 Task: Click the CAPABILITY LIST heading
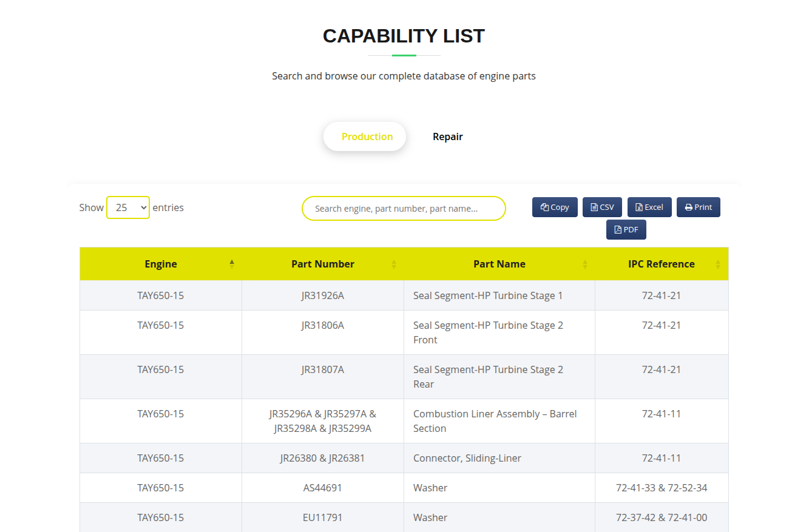pos(404,36)
